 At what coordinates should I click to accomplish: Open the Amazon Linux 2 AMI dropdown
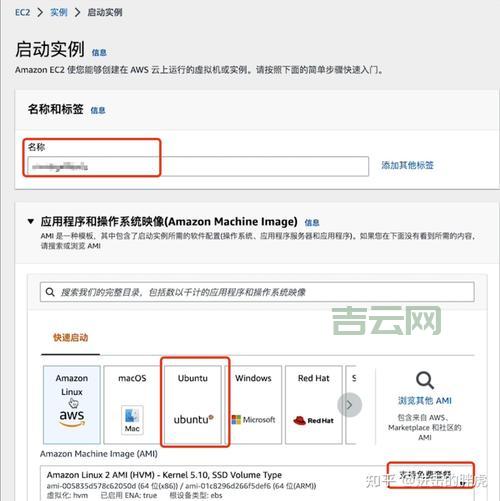(x=257, y=483)
